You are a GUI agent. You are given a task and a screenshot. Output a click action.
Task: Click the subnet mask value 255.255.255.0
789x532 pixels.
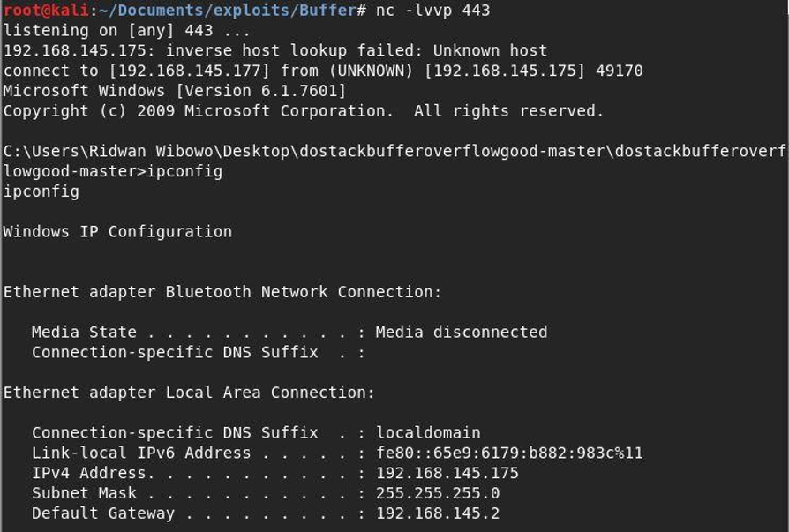[x=438, y=493]
